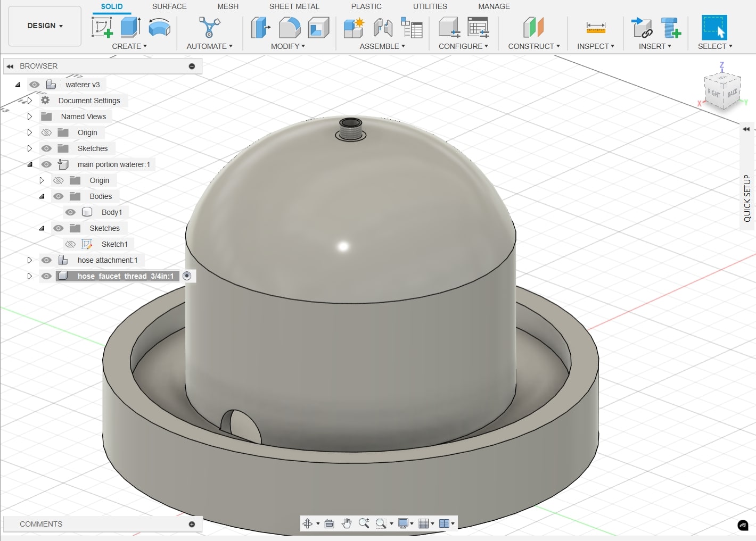Screen dimensions: 756x541
Task: Open the DESIGN workspace dropdown
Action: 45,26
